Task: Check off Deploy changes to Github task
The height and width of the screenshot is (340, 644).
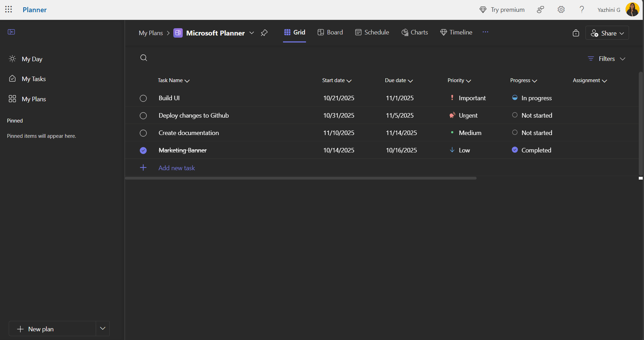Action: (x=143, y=116)
